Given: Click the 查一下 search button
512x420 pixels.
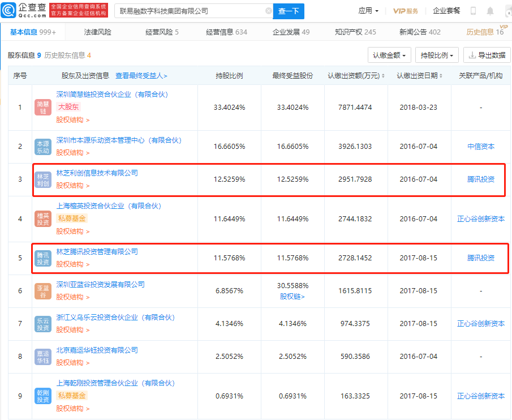Looking at the screenshot, I should coord(289,11).
